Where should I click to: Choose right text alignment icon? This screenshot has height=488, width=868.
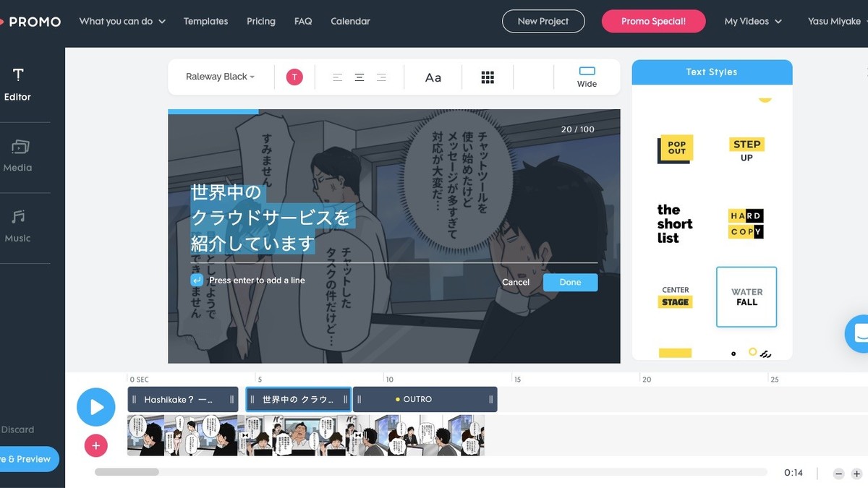381,77
